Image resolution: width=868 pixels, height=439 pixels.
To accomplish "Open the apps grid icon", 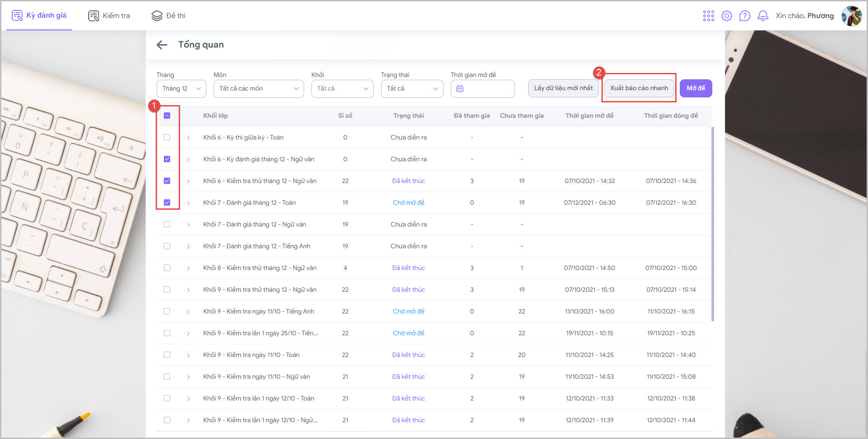I will 708,16.
